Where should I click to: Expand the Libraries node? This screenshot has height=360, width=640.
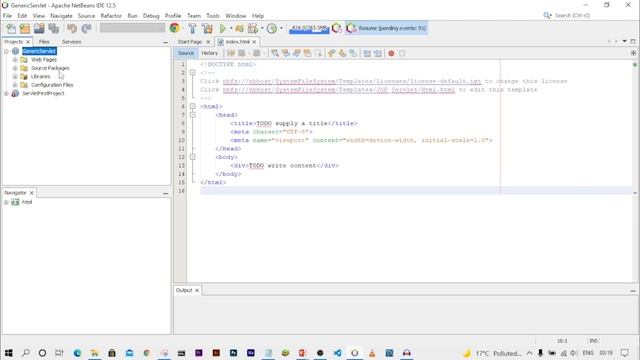(15, 76)
